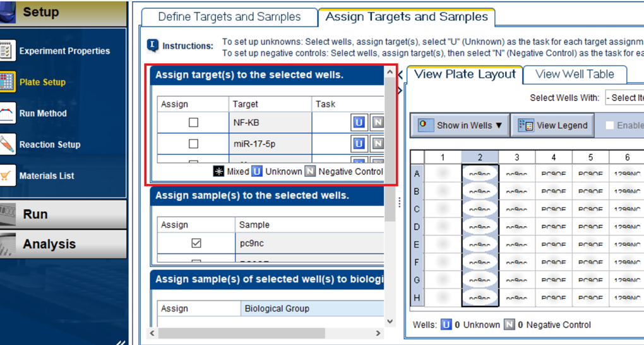
Task: Check the miR-17-5p assign box
Action: click(x=193, y=143)
